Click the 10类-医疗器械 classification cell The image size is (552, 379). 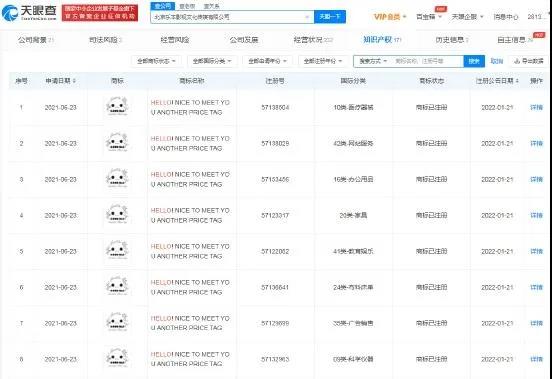[353, 107]
